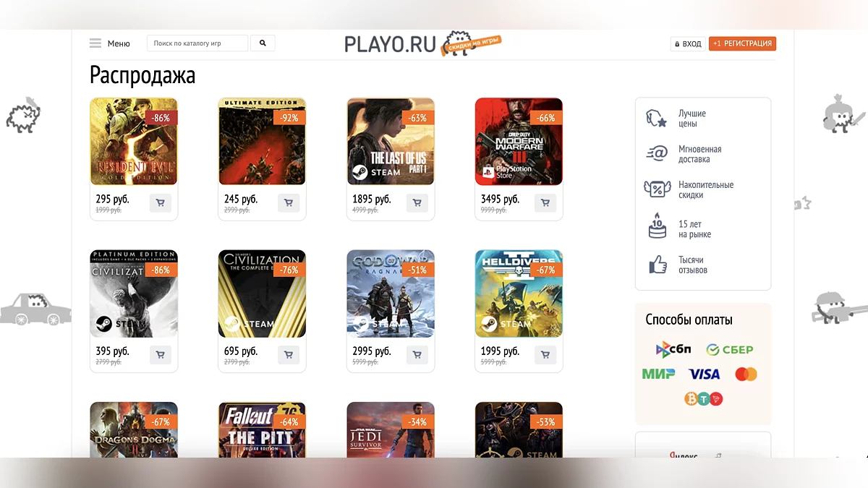Click the Лучшие цены feature item
Viewport: 868px width, 488px height.
(x=676, y=119)
